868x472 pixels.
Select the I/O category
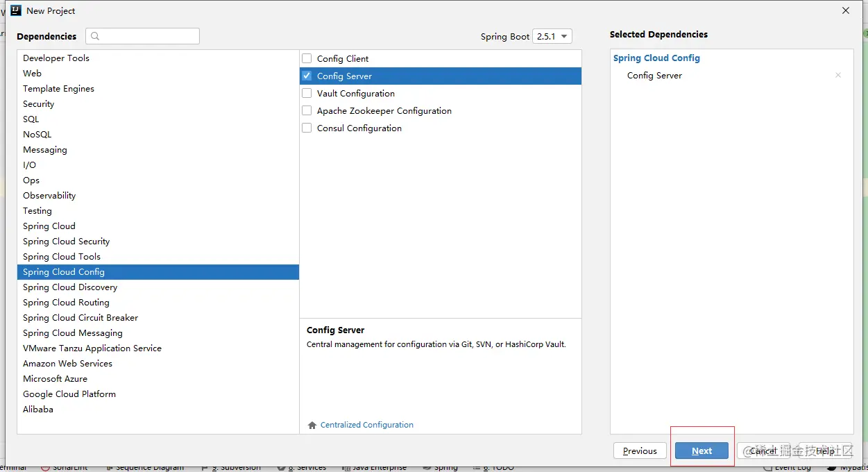tap(158, 165)
